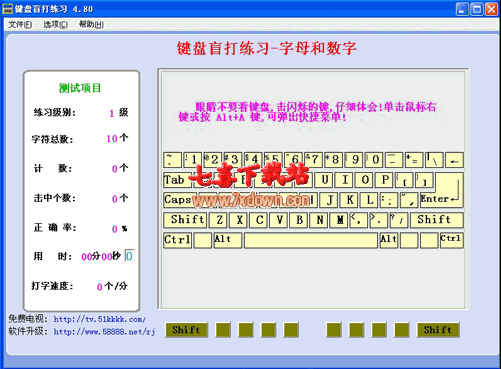Click the right Alt key on the keyboard diagram
501x369 pixels.
tap(389, 240)
